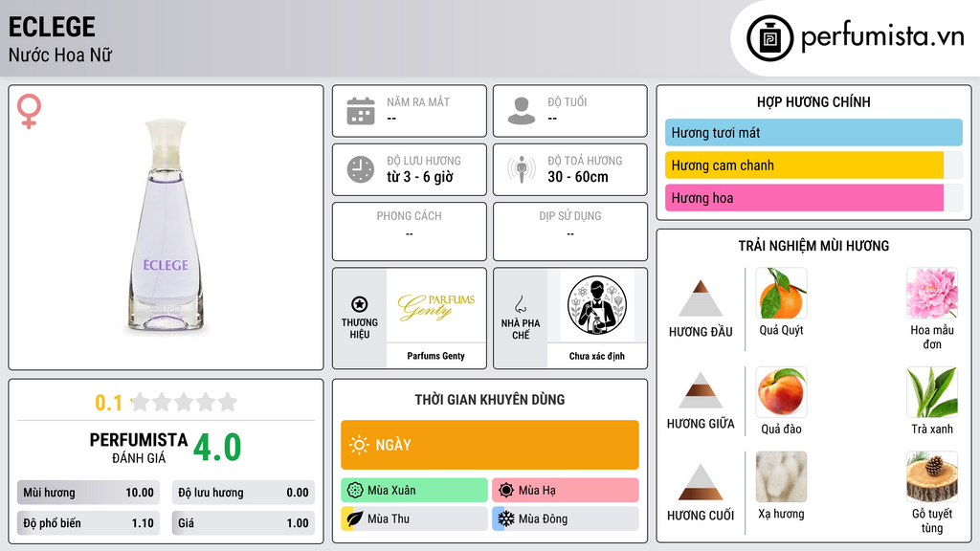The width and height of the screenshot is (980, 551).
Task: Click the green 4.0 Perfumista score
Action: 217,448
